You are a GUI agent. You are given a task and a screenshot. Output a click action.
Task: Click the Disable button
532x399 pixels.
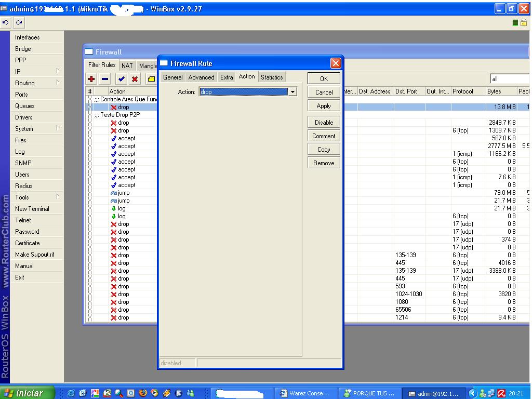[324, 122]
